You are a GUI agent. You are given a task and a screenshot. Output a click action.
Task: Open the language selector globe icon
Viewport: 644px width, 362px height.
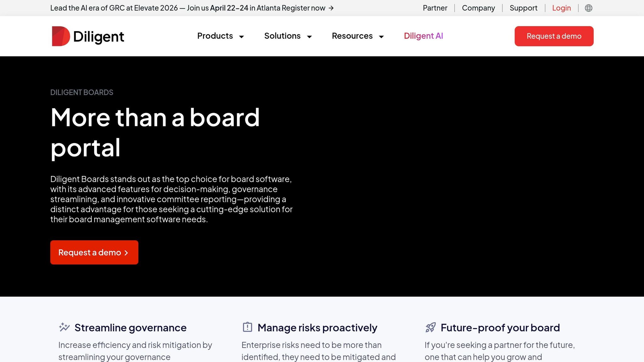click(588, 8)
